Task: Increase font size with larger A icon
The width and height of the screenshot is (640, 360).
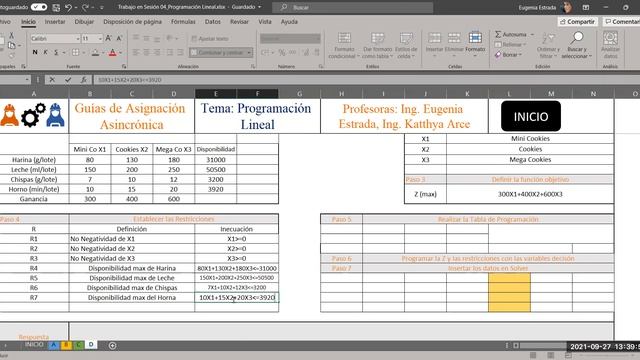Action: coord(109,38)
